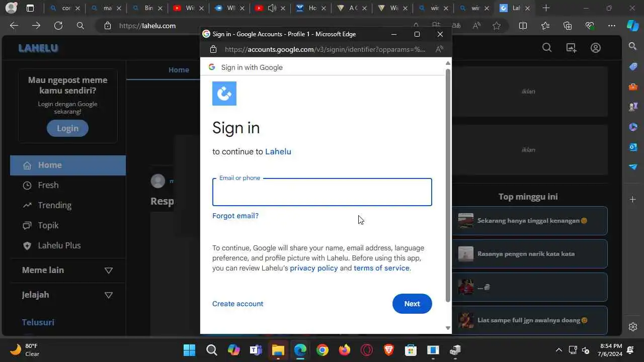Open the Lahelu account profile icon
Viewport: 644px width, 362px height.
click(x=596, y=48)
